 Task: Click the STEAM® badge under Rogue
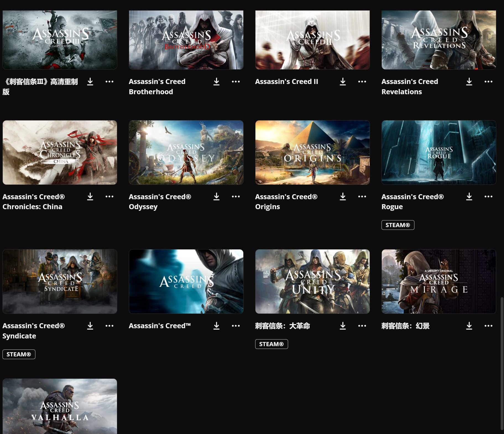coord(398,225)
